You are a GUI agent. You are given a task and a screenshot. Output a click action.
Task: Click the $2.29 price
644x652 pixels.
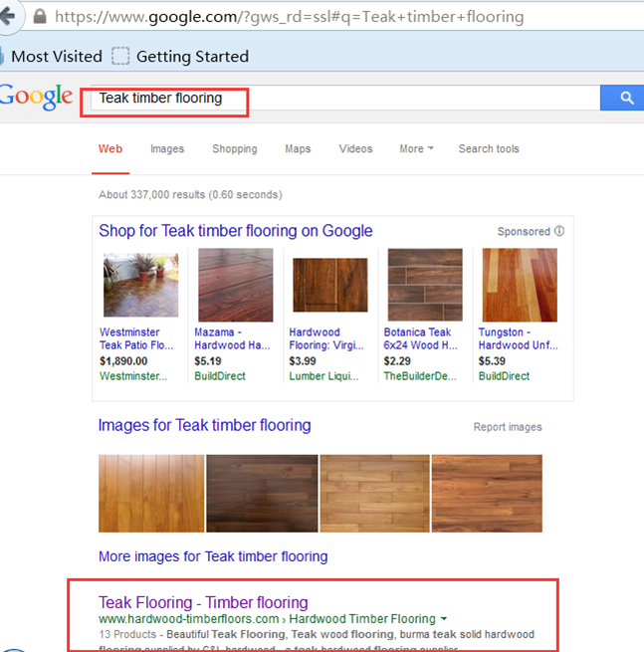coord(397,361)
